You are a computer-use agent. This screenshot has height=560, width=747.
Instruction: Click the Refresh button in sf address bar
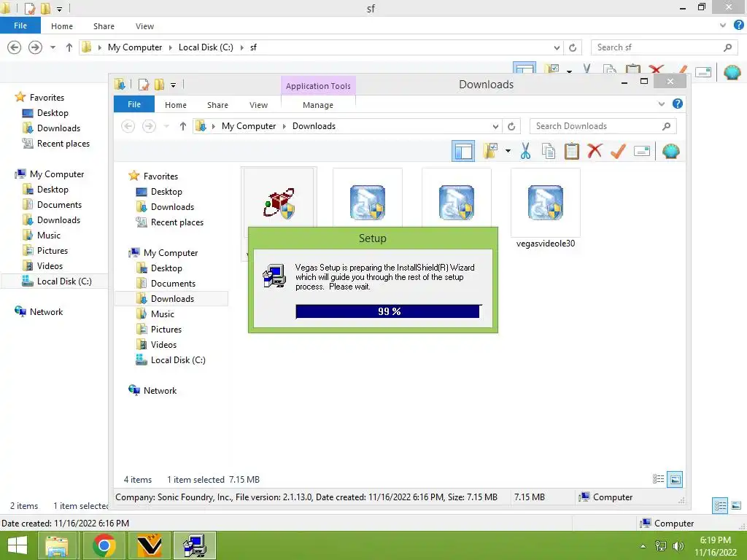tap(573, 47)
